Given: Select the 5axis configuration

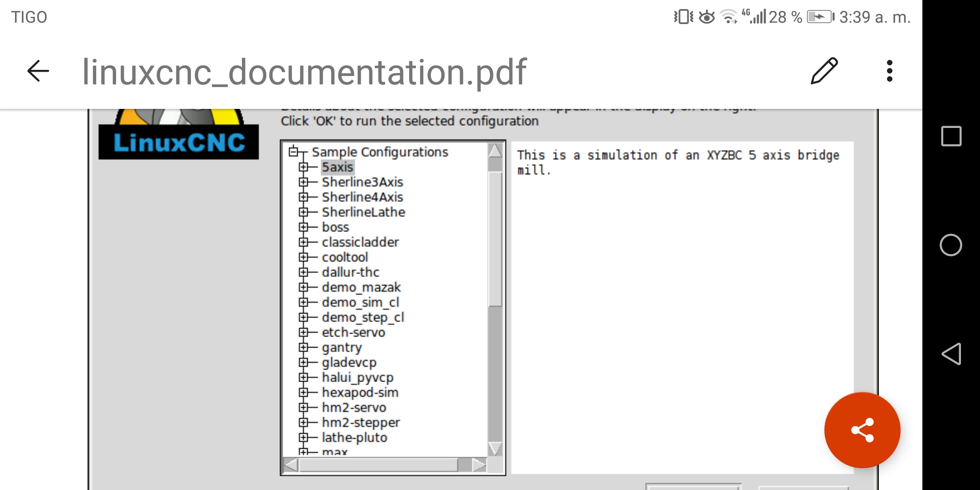Looking at the screenshot, I should (338, 167).
